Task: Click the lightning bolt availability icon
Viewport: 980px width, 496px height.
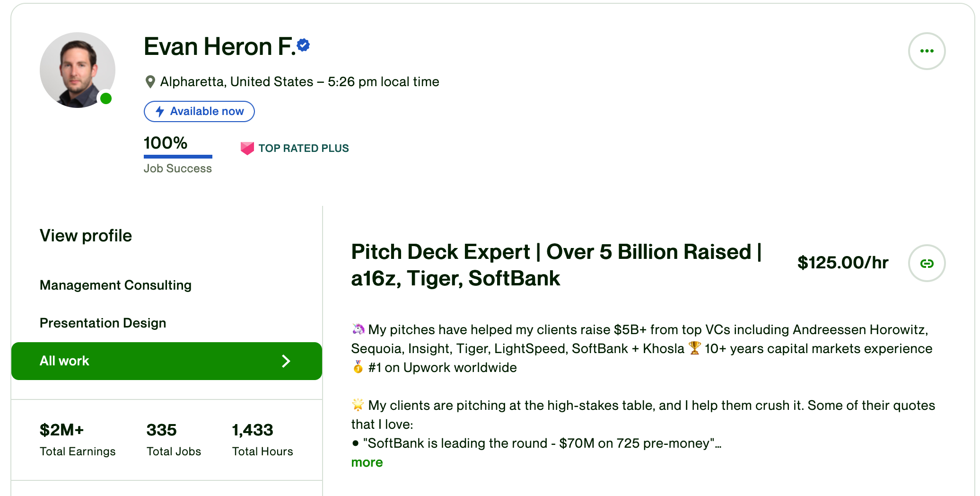Action: (x=160, y=111)
